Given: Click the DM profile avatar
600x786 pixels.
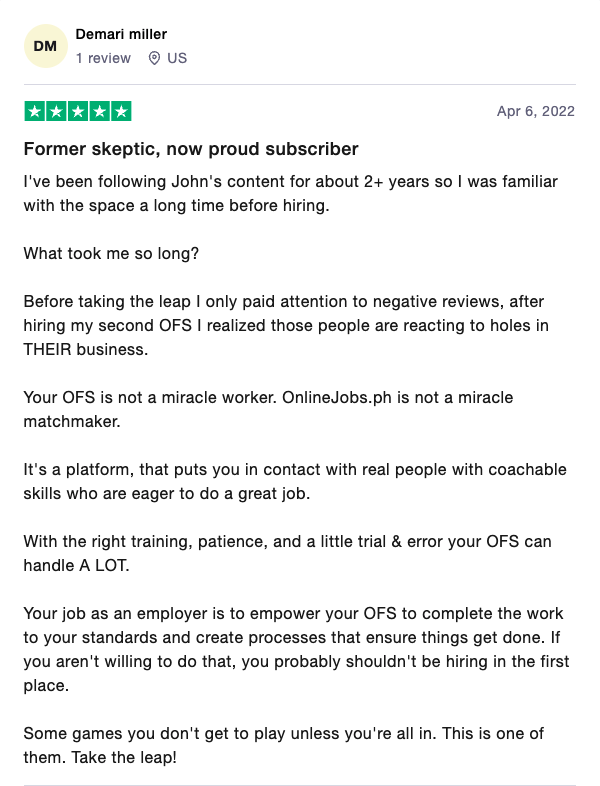Looking at the screenshot, I should click(45, 47).
